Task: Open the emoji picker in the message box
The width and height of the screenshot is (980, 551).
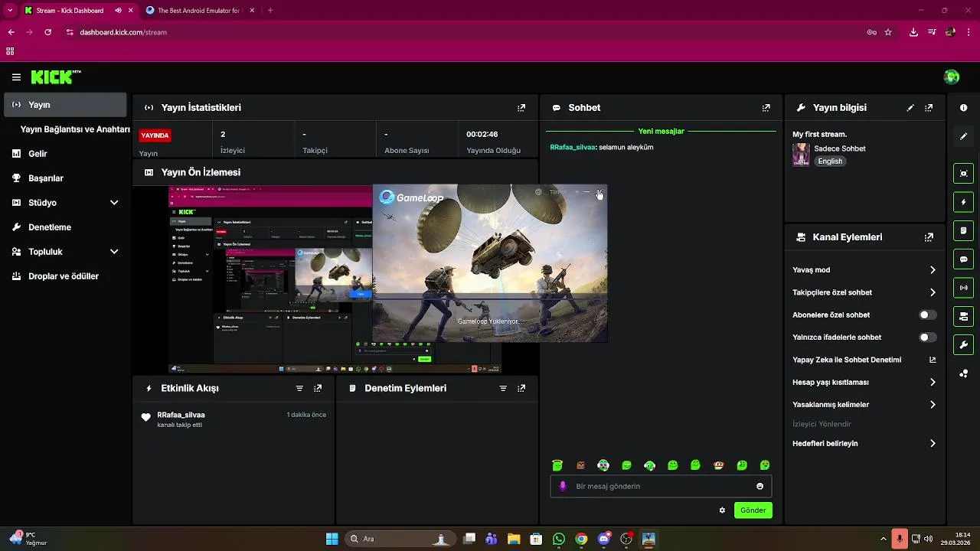Action: (x=759, y=486)
